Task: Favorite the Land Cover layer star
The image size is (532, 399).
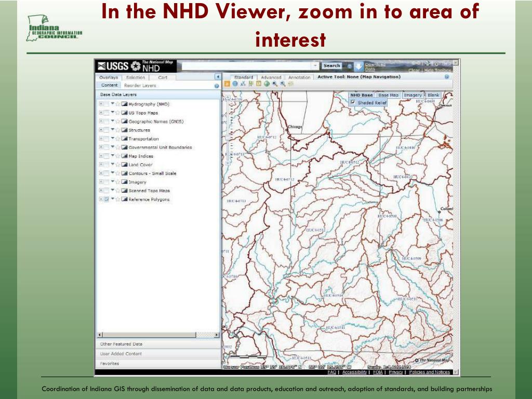Action: [118, 165]
